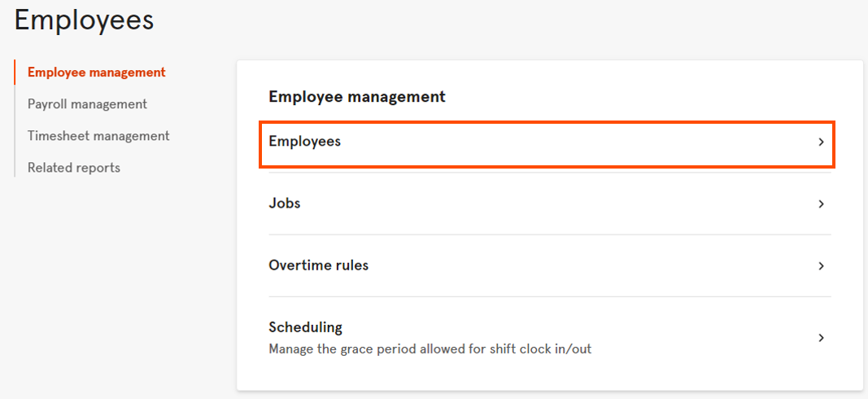Screen dimensions: 868x399
Task: Click the divider line between Jobs and Overtime rules
Action: pos(549,235)
